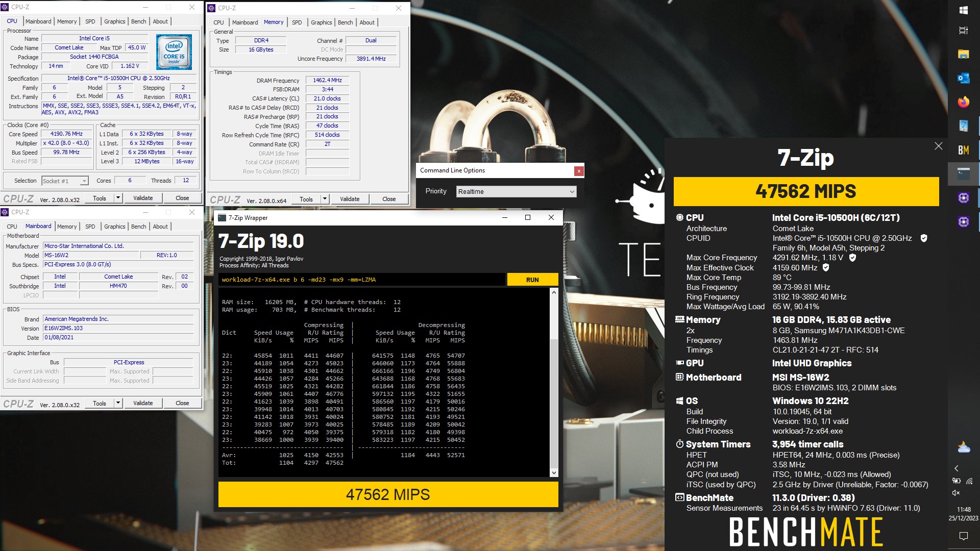Open the Socket #1 selection dropdown
Image resolution: width=980 pixels, height=551 pixels.
[x=65, y=181]
